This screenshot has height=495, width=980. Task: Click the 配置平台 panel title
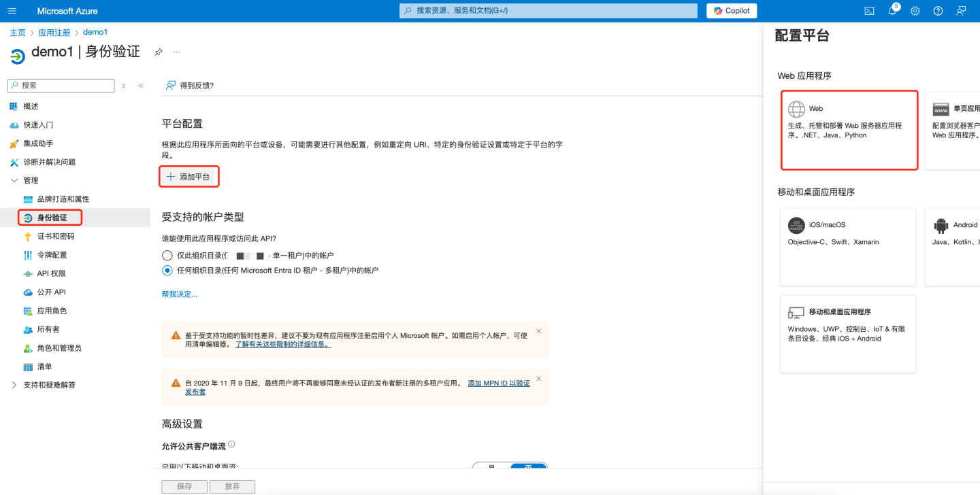[802, 36]
